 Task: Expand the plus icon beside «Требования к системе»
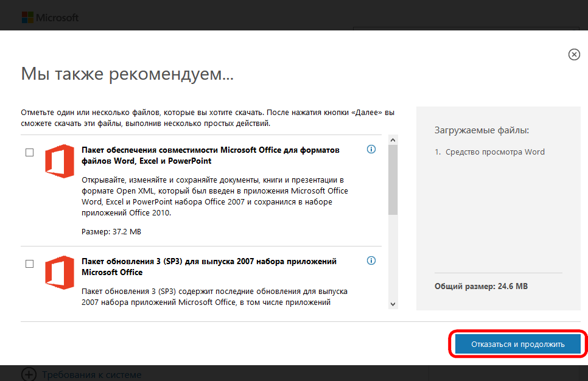28,374
